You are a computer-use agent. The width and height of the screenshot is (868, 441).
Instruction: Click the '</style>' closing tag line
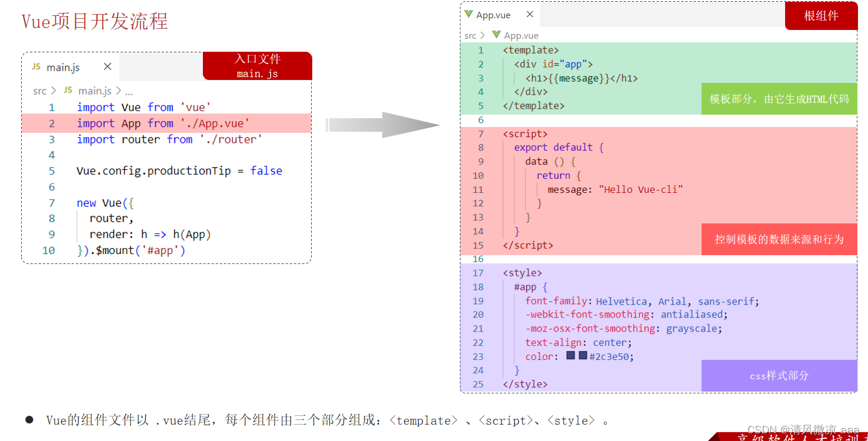[x=525, y=384]
